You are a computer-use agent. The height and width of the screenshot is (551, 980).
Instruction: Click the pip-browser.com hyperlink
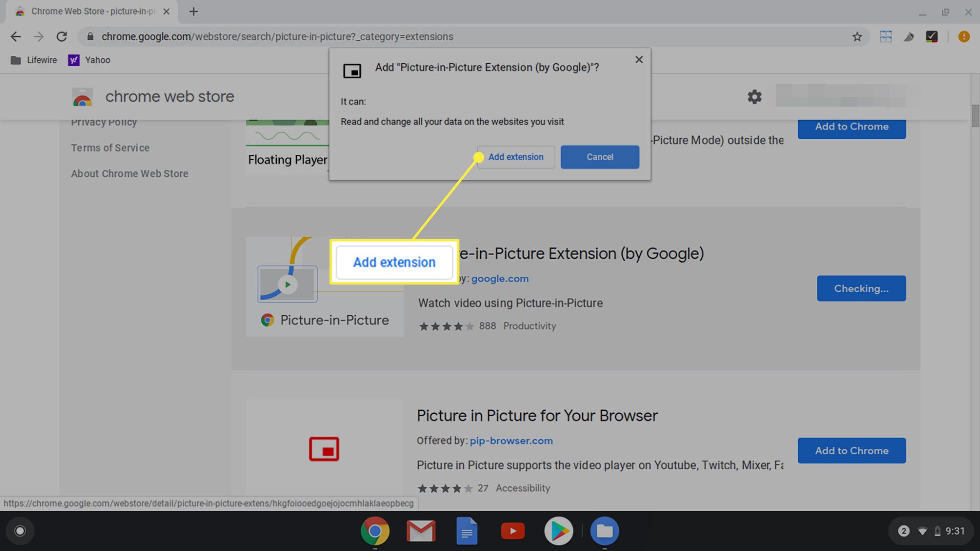click(x=511, y=440)
